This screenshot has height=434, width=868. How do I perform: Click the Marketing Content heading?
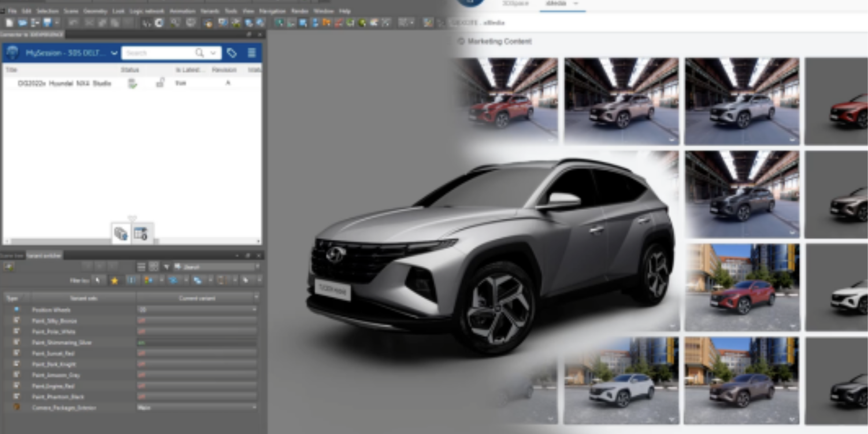click(x=499, y=42)
